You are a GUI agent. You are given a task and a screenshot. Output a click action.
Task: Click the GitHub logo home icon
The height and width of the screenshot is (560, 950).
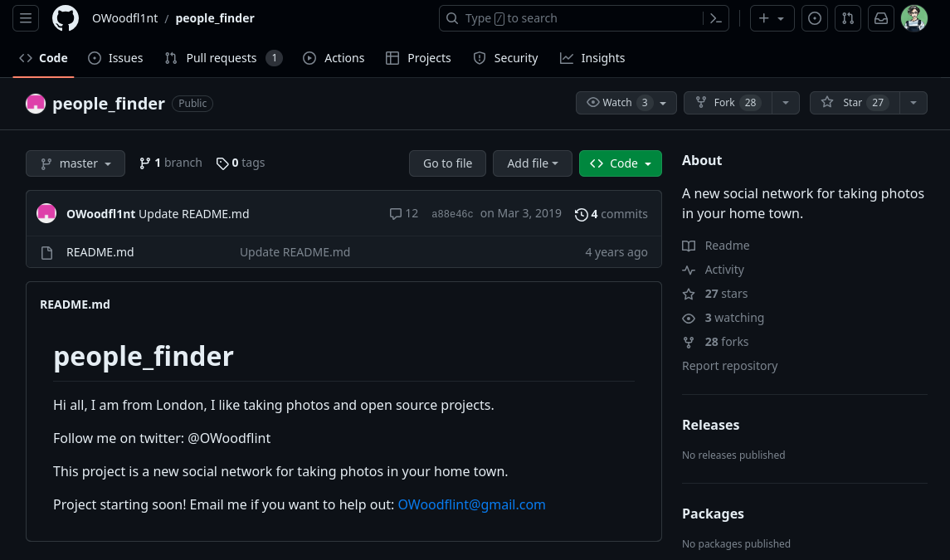66,18
